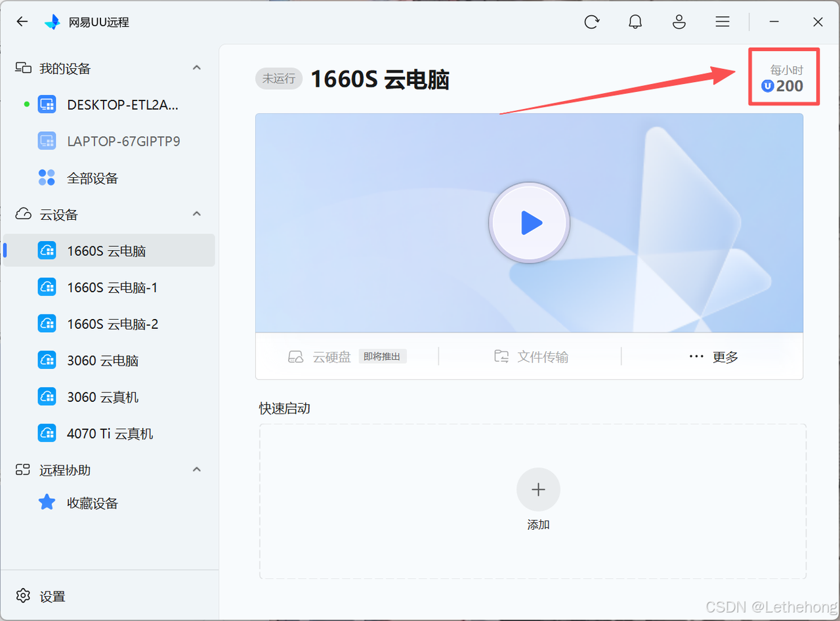
Task: Select 1660S 云电脑-2
Action: (x=109, y=324)
